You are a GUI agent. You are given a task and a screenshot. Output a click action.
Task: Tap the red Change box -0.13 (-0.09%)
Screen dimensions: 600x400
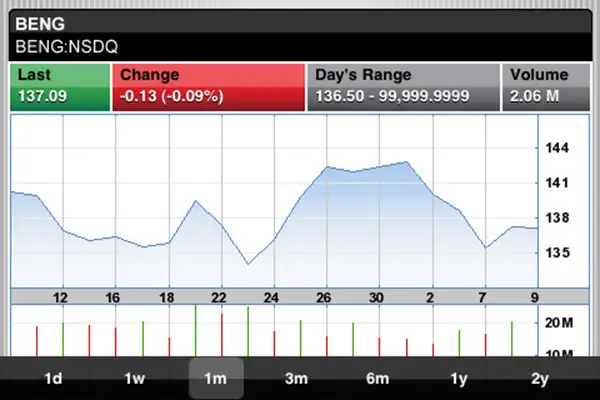209,88
